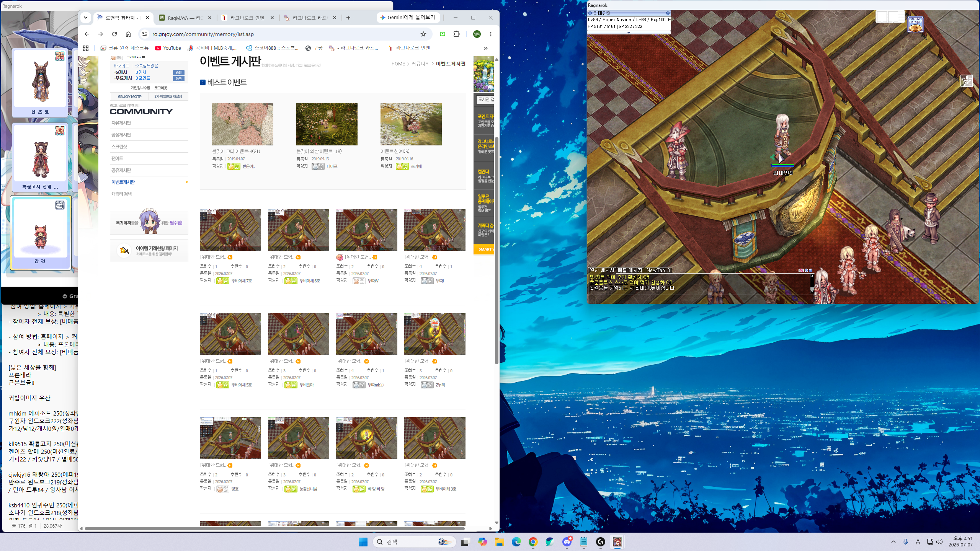Open the Gemini 에게 물어보기 button

[x=408, y=18]
